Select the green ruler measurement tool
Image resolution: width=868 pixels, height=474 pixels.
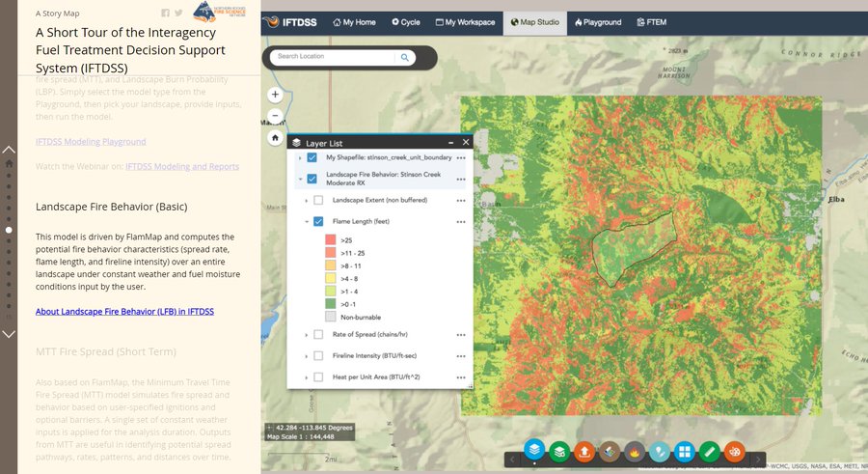(709, 452)
